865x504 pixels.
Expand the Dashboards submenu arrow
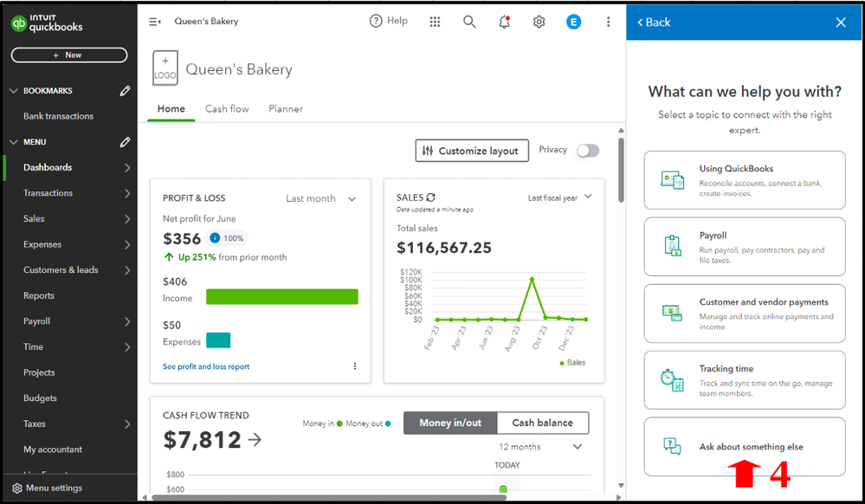pyautogui.click(x=127, y=167)
